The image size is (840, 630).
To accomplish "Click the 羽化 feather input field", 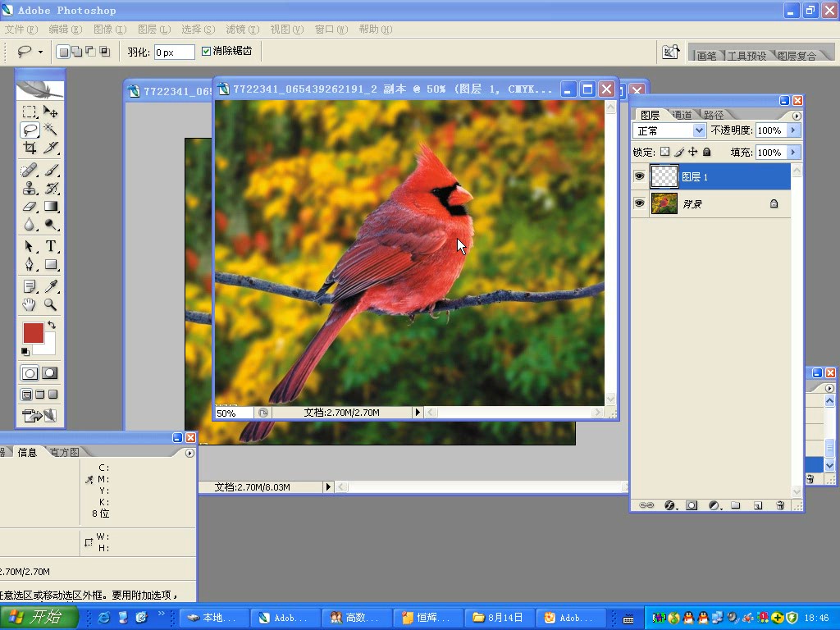I will 174,52.
